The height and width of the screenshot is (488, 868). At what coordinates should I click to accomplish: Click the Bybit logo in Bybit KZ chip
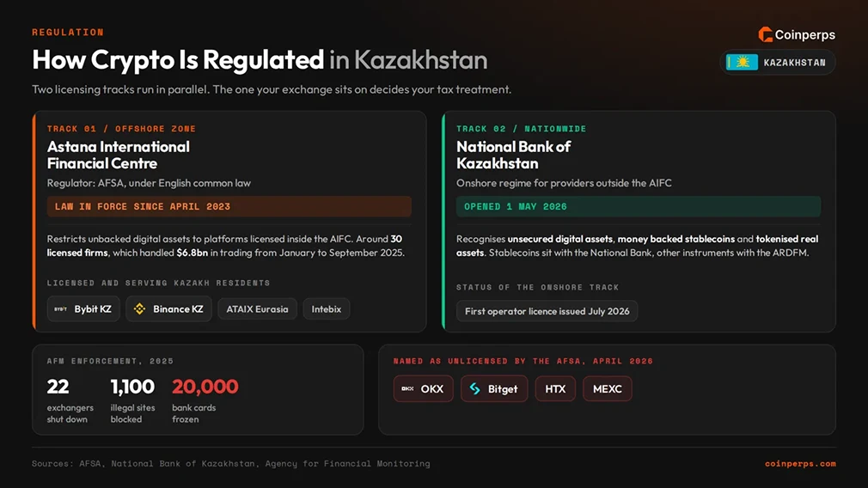coord(60,309)
